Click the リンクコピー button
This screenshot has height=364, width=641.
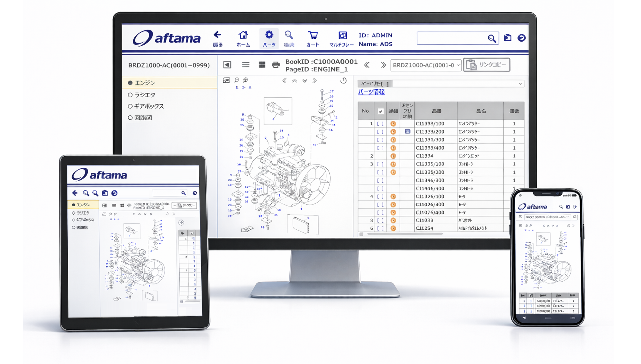tap(486, 65)
